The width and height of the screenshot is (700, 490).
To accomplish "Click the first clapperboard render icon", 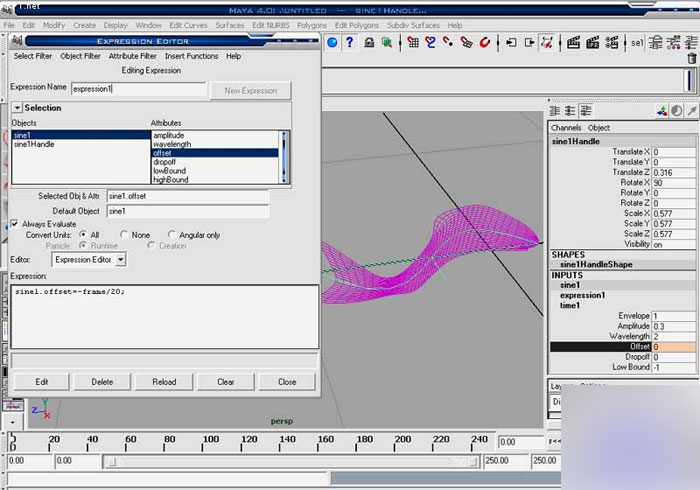I will [573, 43].
